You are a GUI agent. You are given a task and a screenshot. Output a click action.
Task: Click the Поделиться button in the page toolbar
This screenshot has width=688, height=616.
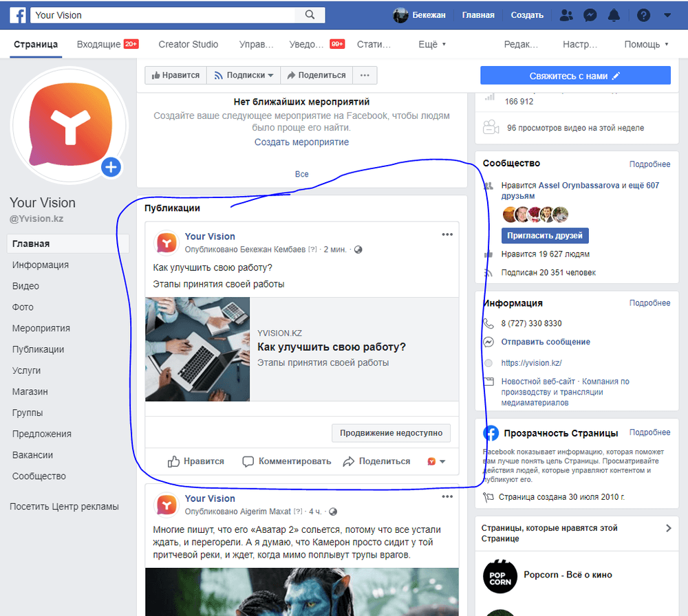click(316, 76)
